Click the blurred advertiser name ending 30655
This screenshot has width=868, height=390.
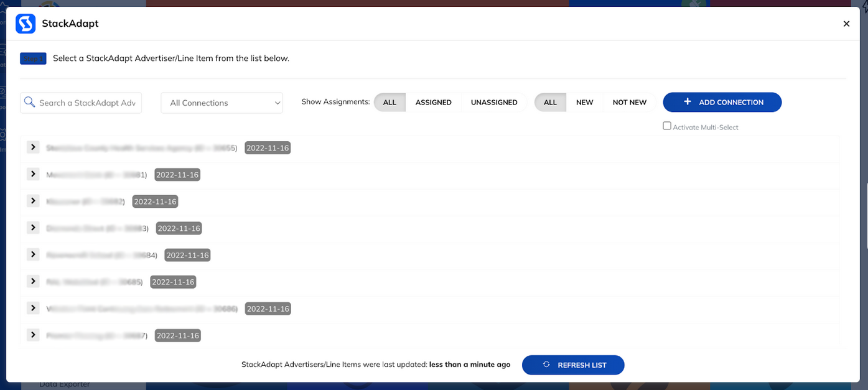coord(142,148)
